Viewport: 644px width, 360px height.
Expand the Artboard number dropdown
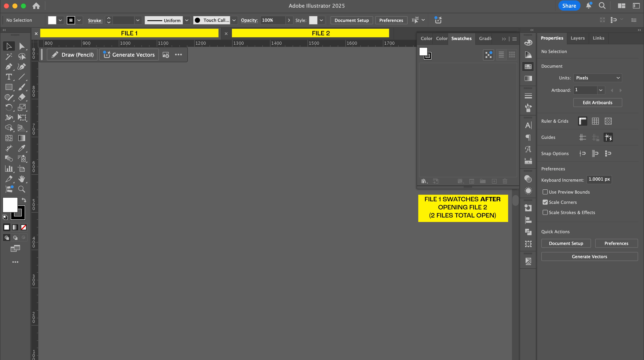(x=601, y=90)
